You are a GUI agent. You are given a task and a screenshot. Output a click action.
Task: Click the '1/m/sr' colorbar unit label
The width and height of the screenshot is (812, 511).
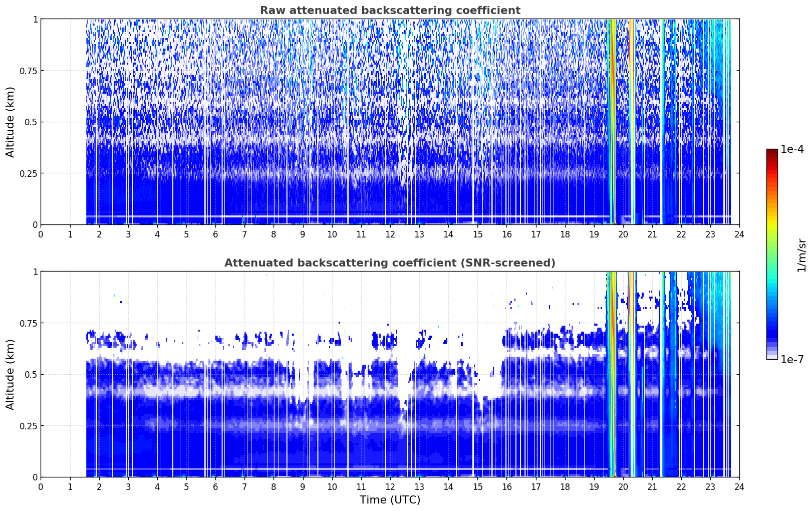pyautogui.click(x=801, y=255)
